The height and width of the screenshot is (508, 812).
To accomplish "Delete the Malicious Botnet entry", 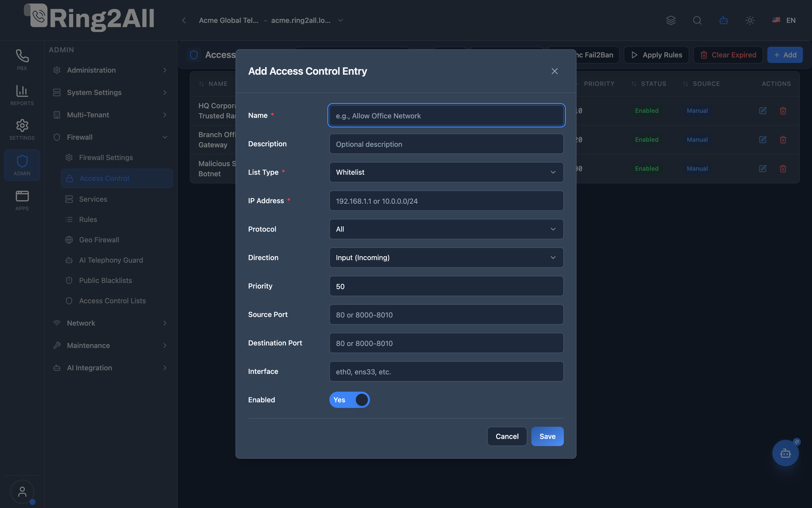I will click(x=783, y=168).
